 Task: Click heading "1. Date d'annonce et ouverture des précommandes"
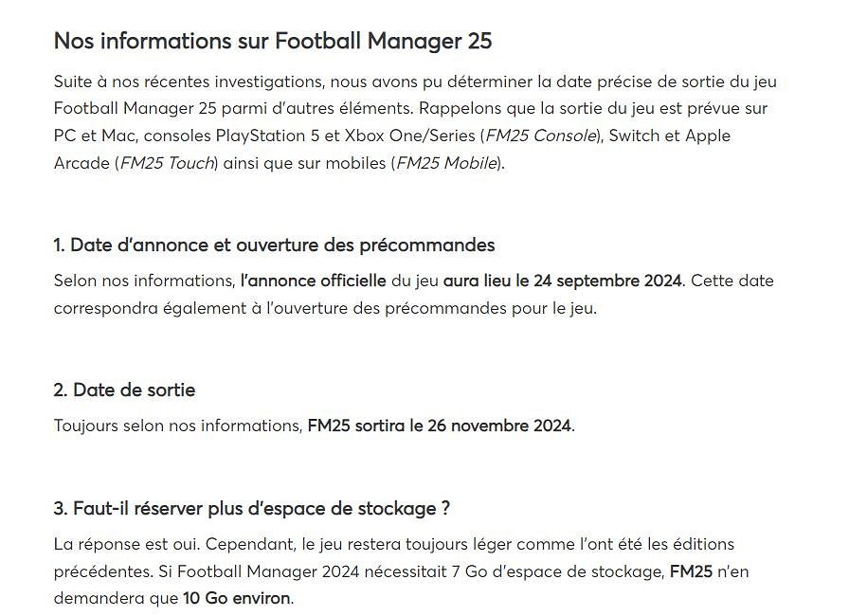(x=274, y=245)
